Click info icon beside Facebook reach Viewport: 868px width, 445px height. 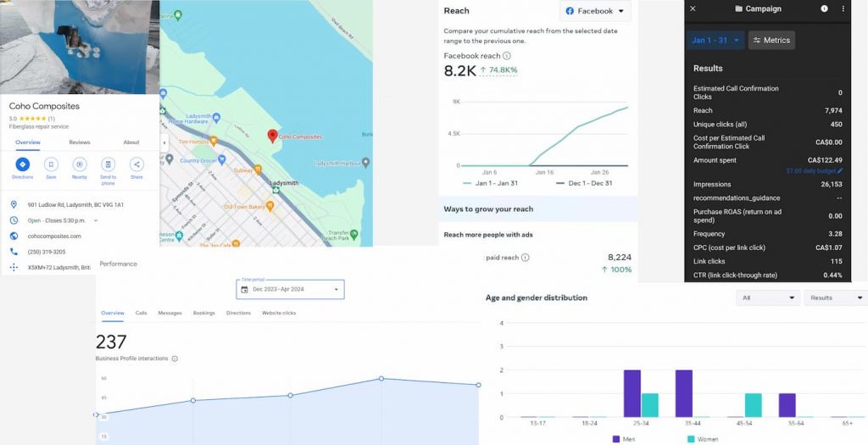pyautogui.click(x=507, y=56)
